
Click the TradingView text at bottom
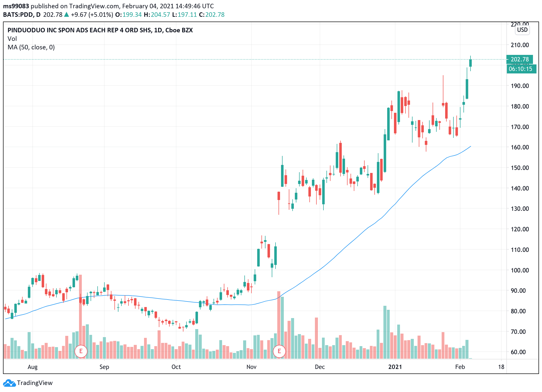(x=35, y=383)
